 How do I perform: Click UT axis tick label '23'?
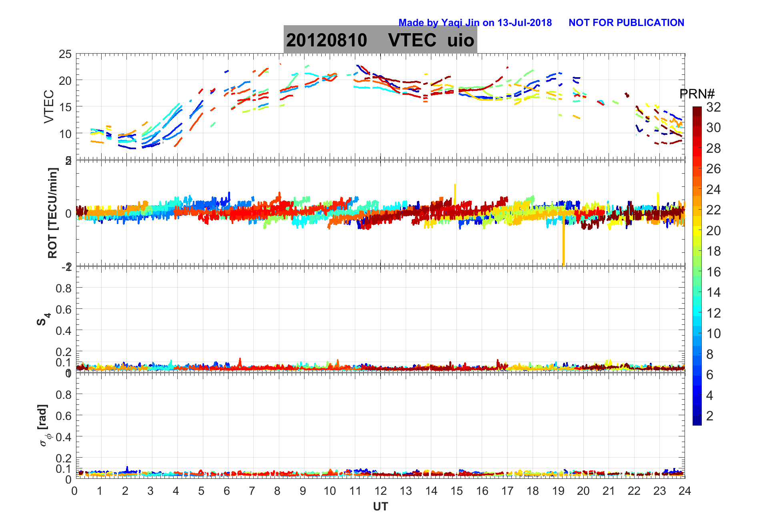pos(659,491)
